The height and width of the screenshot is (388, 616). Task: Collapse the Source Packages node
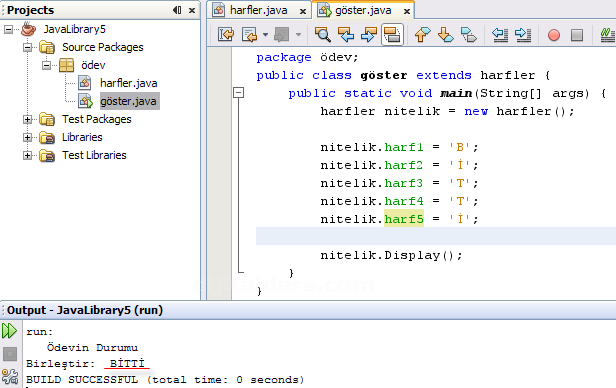(x=27, y=48)
